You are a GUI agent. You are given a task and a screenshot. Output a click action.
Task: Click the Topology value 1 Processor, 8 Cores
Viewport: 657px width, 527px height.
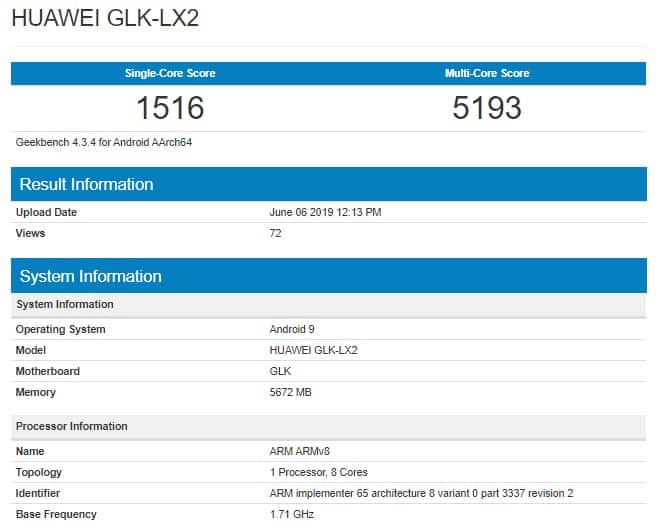[319, 472]
